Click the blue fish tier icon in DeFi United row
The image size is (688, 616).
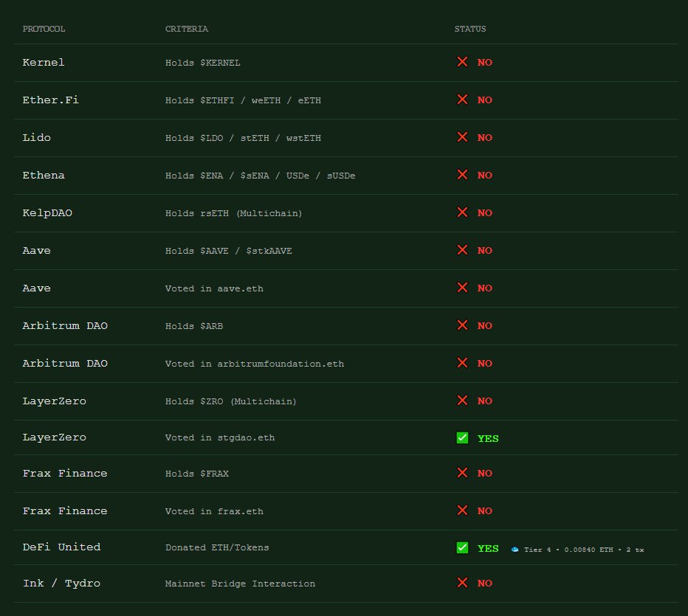coord(515,550)
